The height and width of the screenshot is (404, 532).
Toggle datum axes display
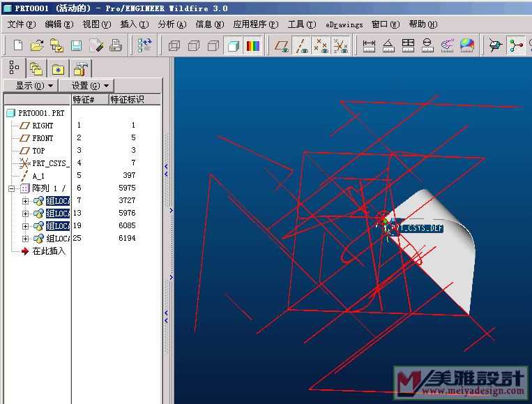click(301, 45)
